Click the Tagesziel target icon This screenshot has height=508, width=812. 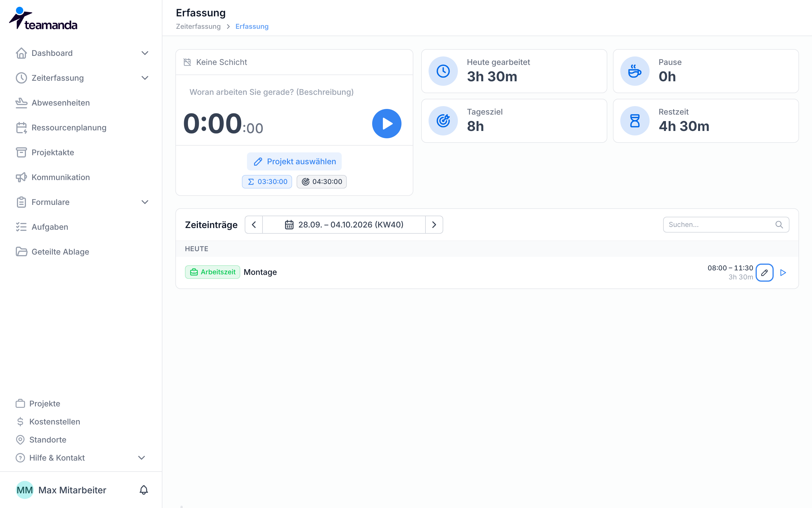[x=443, y=121]
